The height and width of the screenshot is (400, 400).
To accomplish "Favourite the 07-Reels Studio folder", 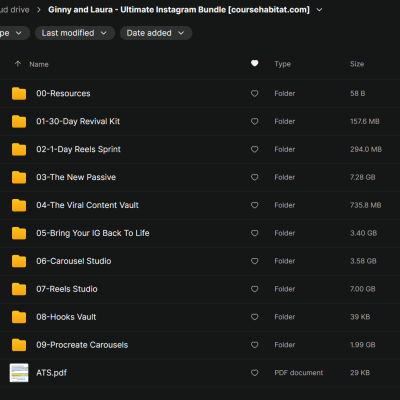I will 254,289.
